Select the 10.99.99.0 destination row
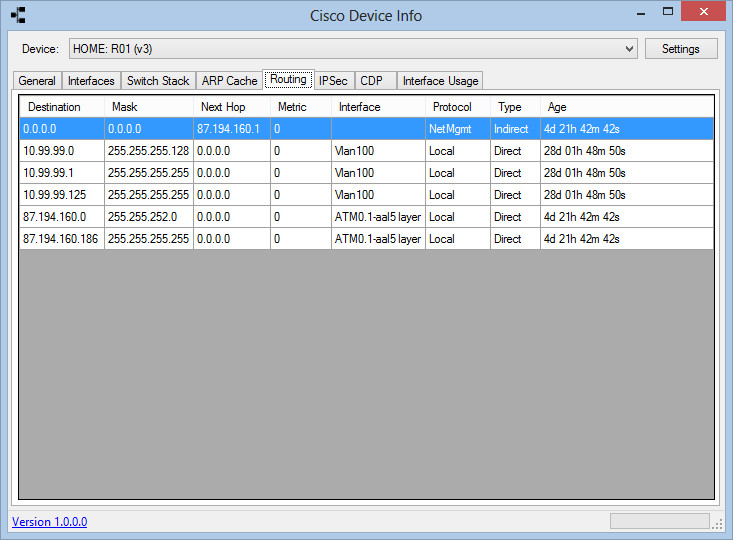The image size is (733, 540). [x=62, y=151]
